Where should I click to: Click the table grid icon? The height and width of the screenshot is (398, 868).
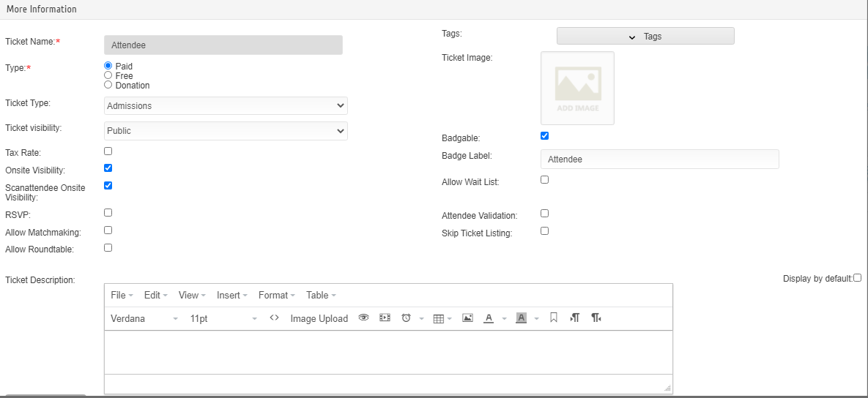(x=439, y=318)
